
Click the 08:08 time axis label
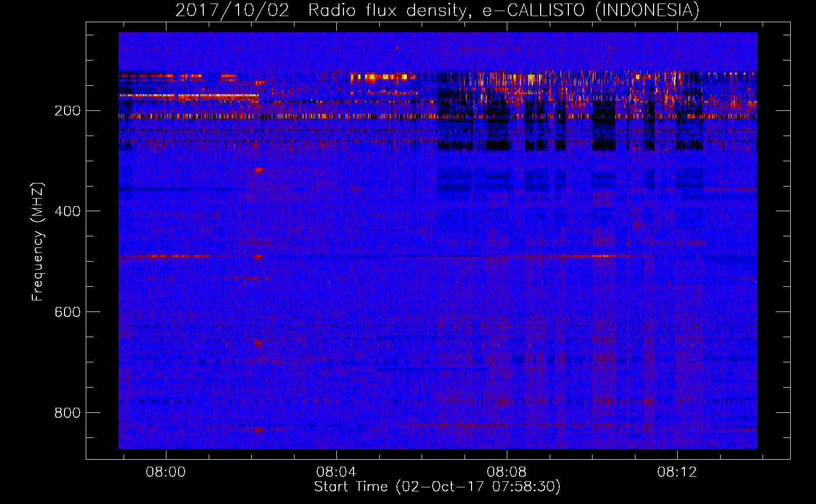(x=506, y=472)
